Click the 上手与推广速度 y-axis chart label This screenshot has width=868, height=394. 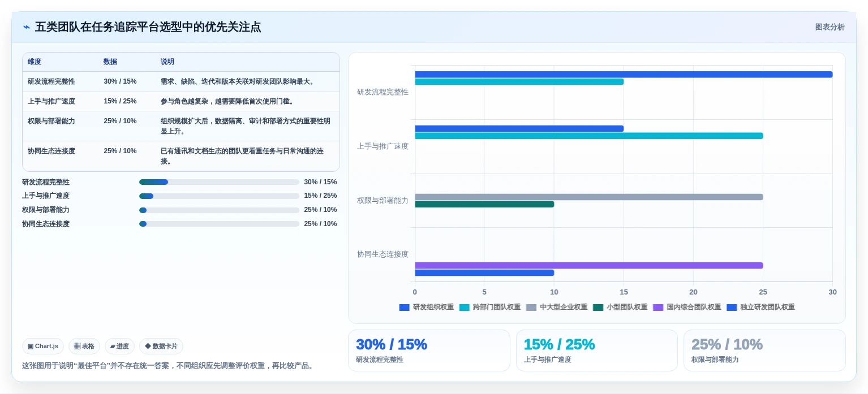(383, 146)
